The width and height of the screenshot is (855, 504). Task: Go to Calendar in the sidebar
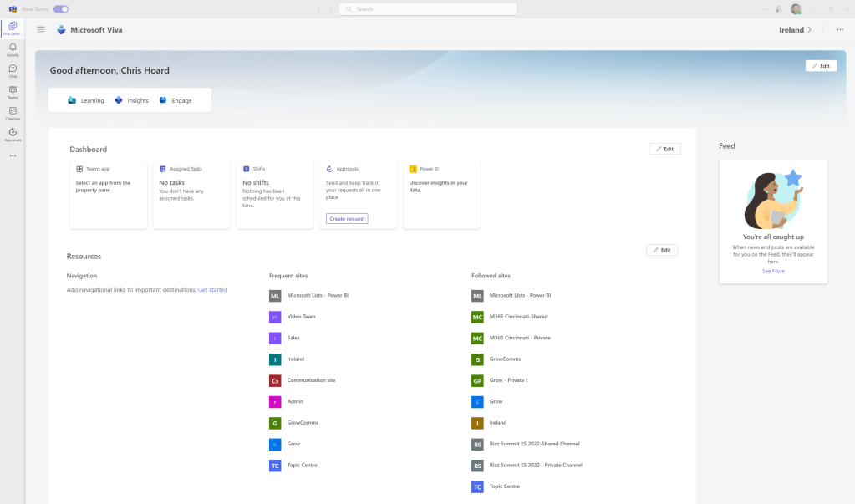pos(13,113)
